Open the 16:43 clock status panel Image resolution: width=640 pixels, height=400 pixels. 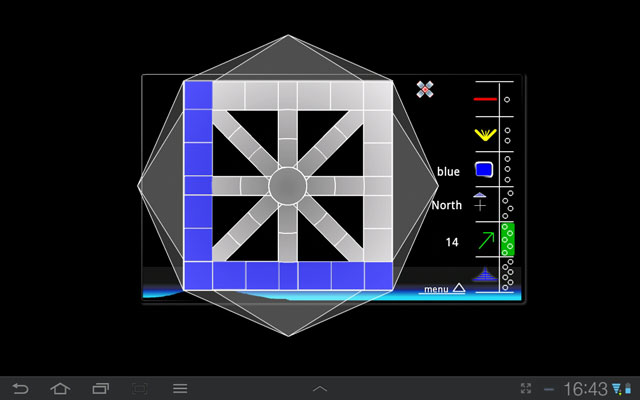click(585, 389)
